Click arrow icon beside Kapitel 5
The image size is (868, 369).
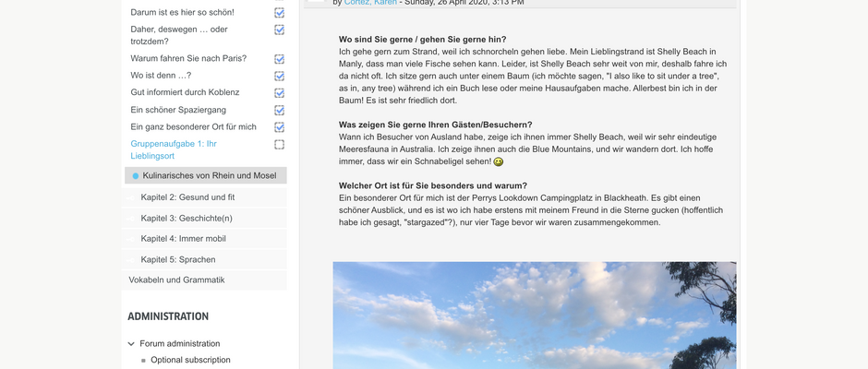point(130,260)
